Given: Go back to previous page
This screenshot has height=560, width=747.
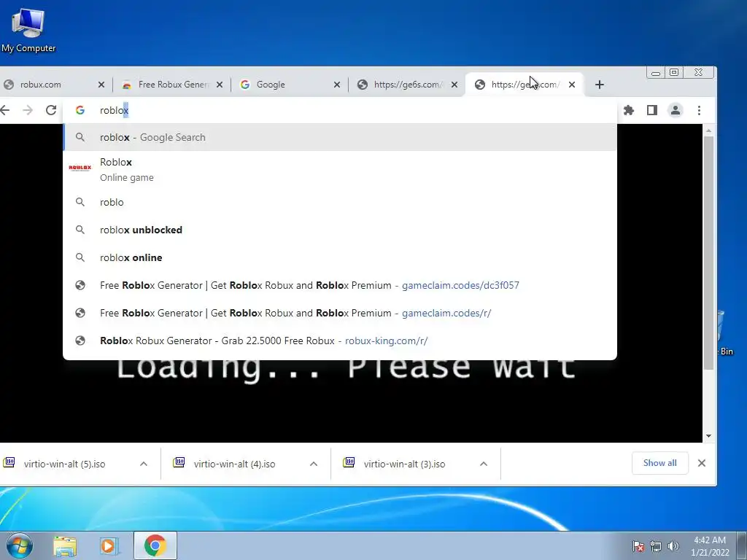Looking at the screenshot, I should coord(5,110).
